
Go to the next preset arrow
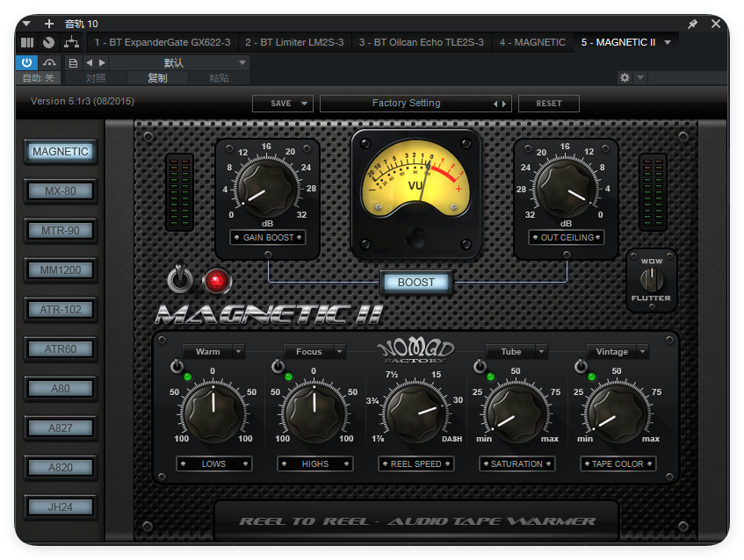coord(102,62)
